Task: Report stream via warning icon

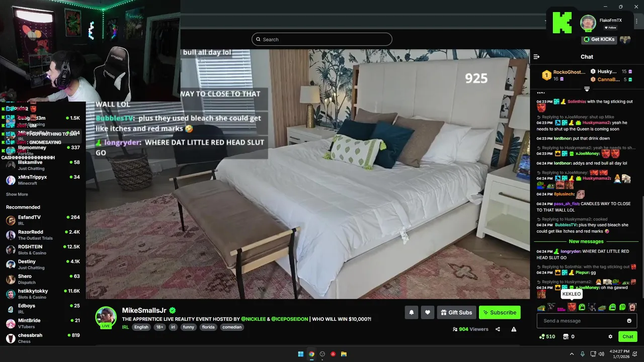Action: (514, 329)
